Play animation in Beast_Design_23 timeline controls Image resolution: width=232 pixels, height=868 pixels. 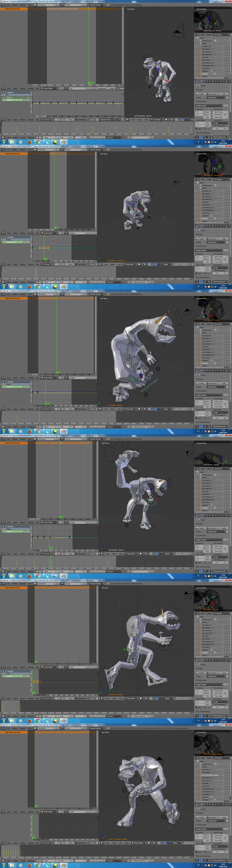click(98, 427)
